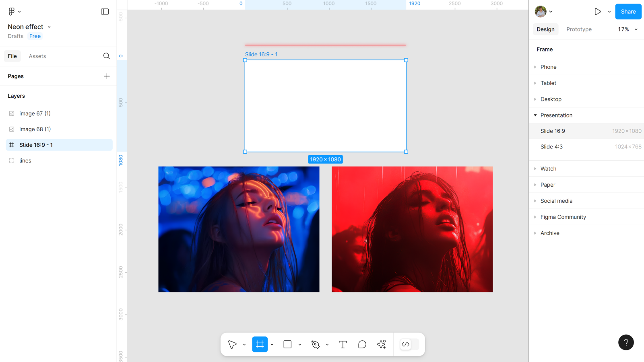Image resolution: width=644 pixels, height=362 pixels.
Task: Add a new page
Action: [107, 76]
